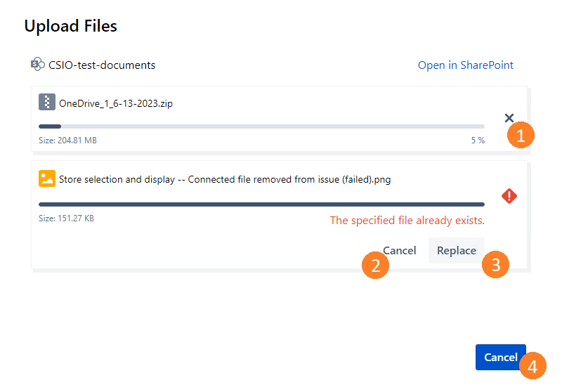Select the OneDrive_1_6-13-2023.zip file name
Viewport: 562px width, 392px height.
click(116, 103)
